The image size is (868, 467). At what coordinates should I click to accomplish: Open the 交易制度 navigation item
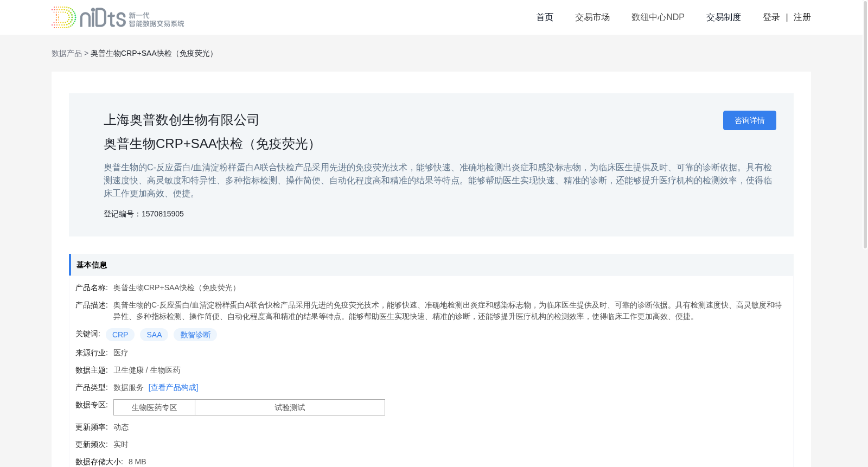point(724,17)
